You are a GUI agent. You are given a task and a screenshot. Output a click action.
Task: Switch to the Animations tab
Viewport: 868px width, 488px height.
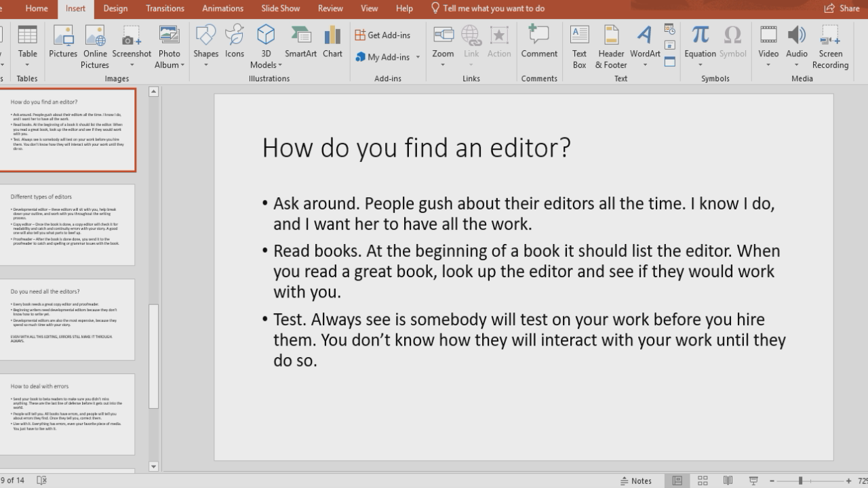point(222,8)
